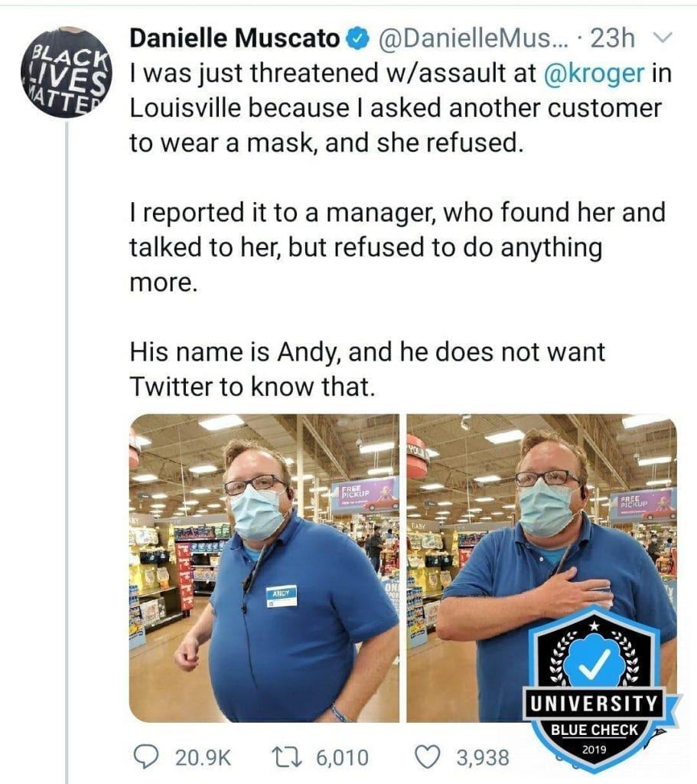Open the reply speech bubble icon
Viewport: 697px width, 784px height.
coord(146,756)
